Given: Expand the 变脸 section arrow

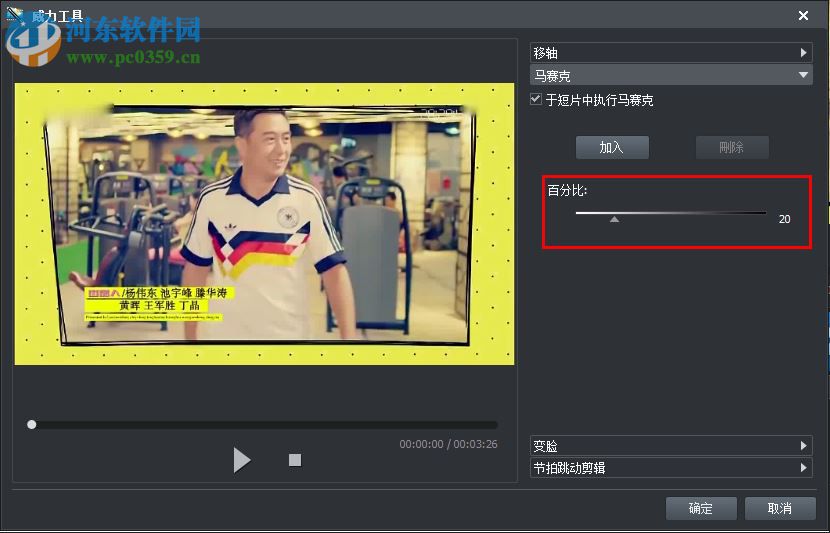Looking at the screenshot, I should (804, 446).
